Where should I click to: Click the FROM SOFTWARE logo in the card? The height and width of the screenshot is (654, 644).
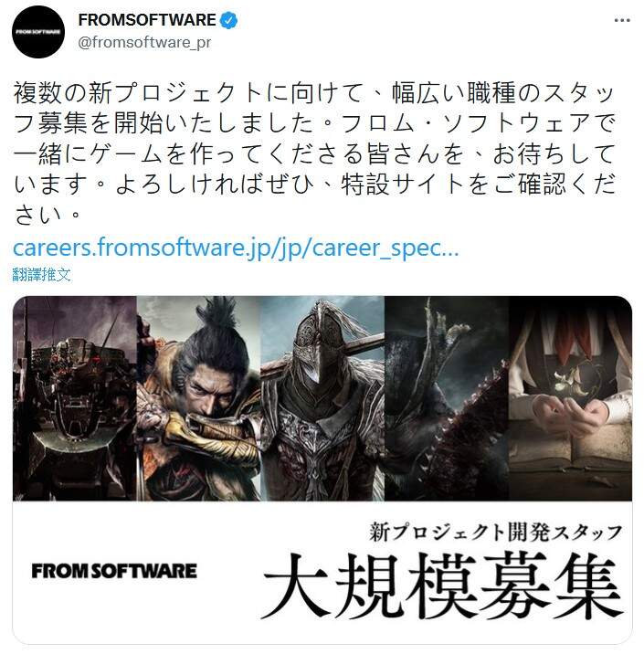(x=114, y=571)
